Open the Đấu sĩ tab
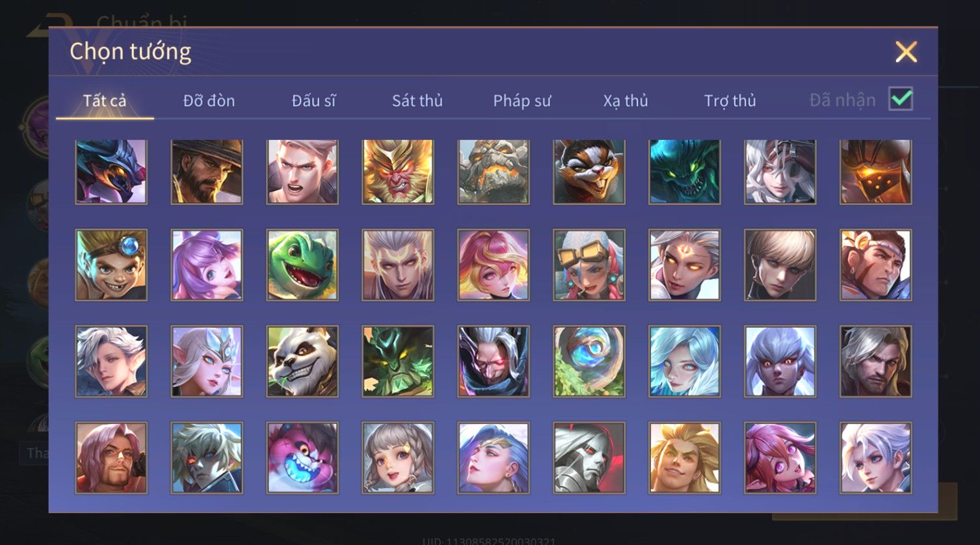 (313, 101)
